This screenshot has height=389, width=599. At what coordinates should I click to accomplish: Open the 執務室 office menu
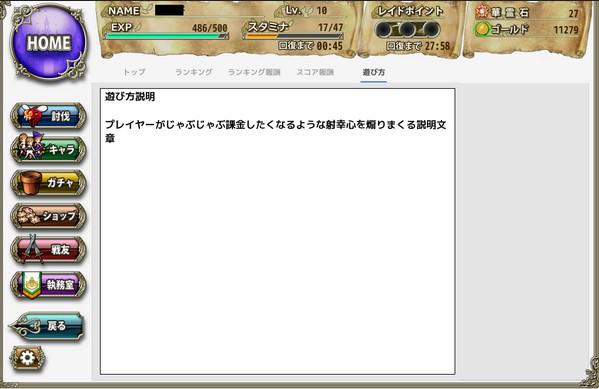tap(49, 285)
